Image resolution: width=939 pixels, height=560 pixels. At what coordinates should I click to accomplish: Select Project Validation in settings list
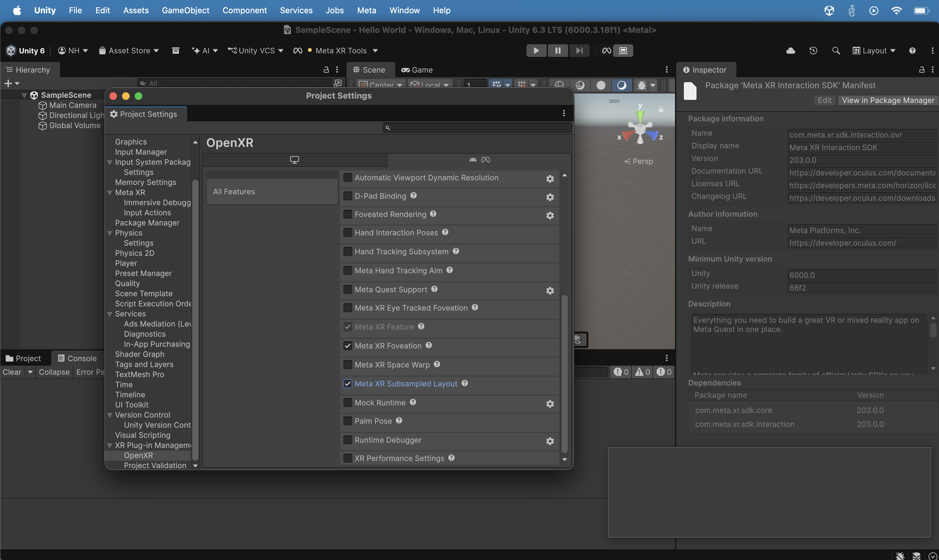pyautogui.click(x=155, y=465)
